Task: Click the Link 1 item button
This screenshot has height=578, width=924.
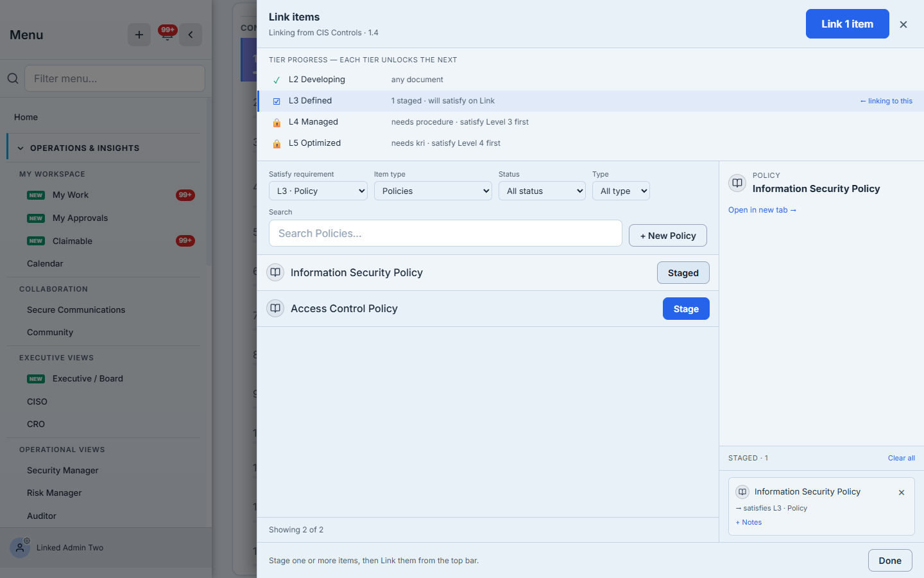Action: [x=847, y=24]
